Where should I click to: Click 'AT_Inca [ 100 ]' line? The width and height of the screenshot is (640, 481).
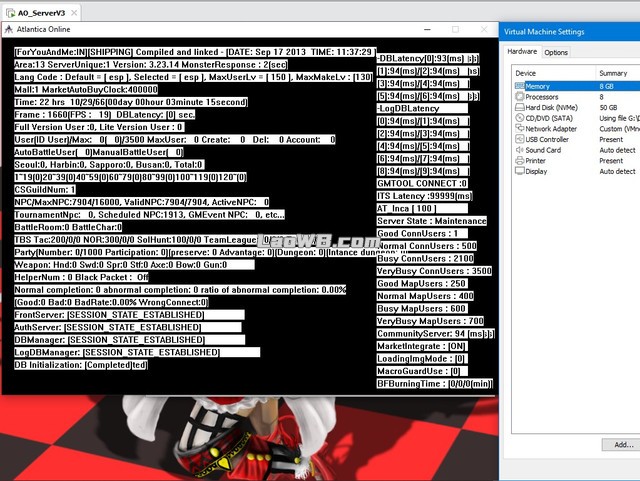pos(422,209)
